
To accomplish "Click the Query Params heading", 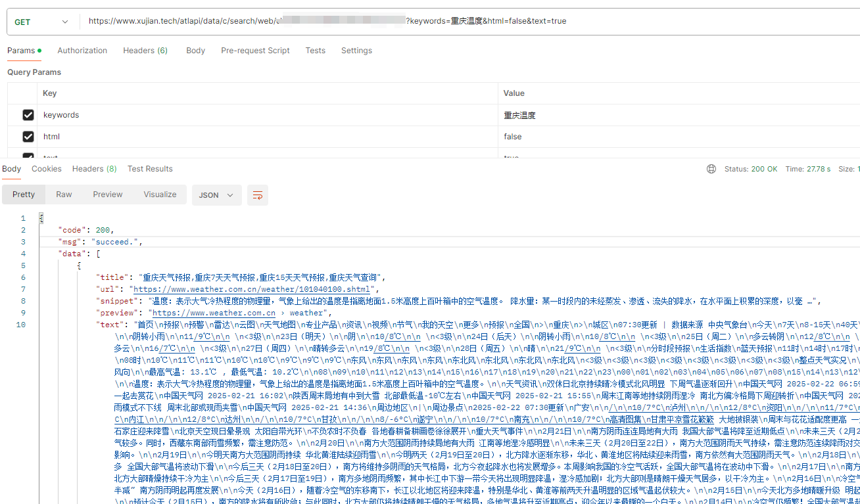I will coord(34,72).
